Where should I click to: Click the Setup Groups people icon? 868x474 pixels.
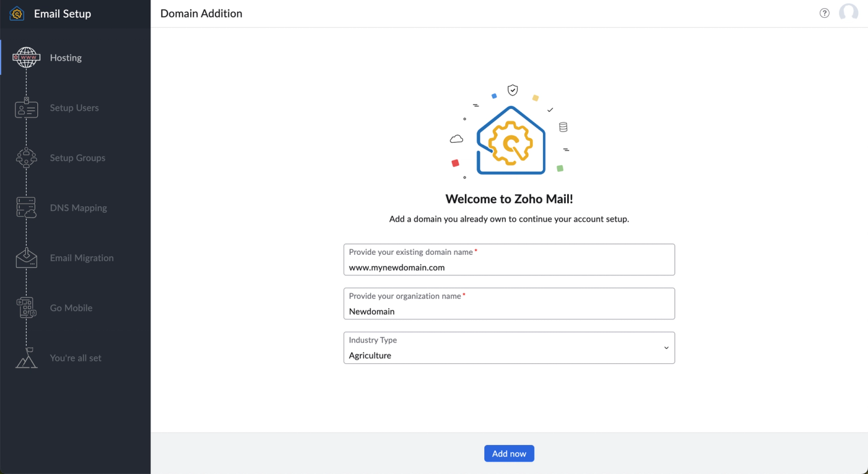tap(26, 158)
